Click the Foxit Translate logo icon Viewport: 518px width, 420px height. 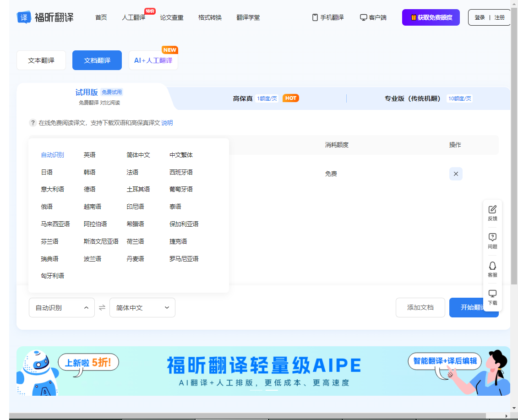[24, 17]
